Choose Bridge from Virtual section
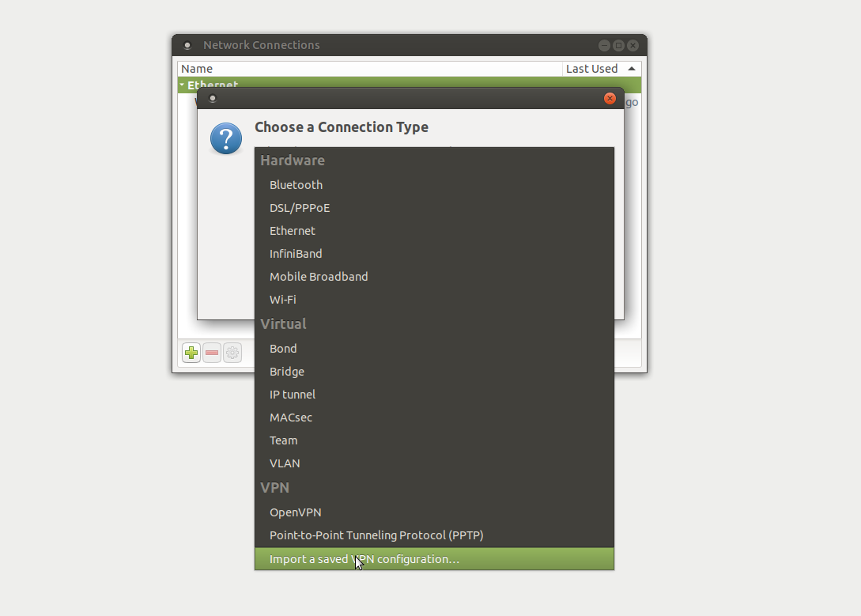 click(x=287, y=372)
